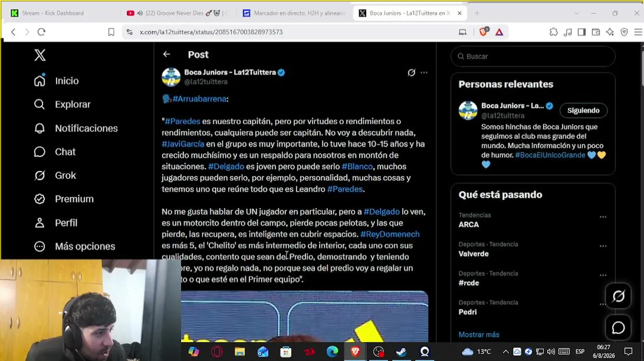Click the #Blanco hashtag
Image resolution: width=644 pixels, height=361 pixels.
pyautogui.click(x=357, y=166)
